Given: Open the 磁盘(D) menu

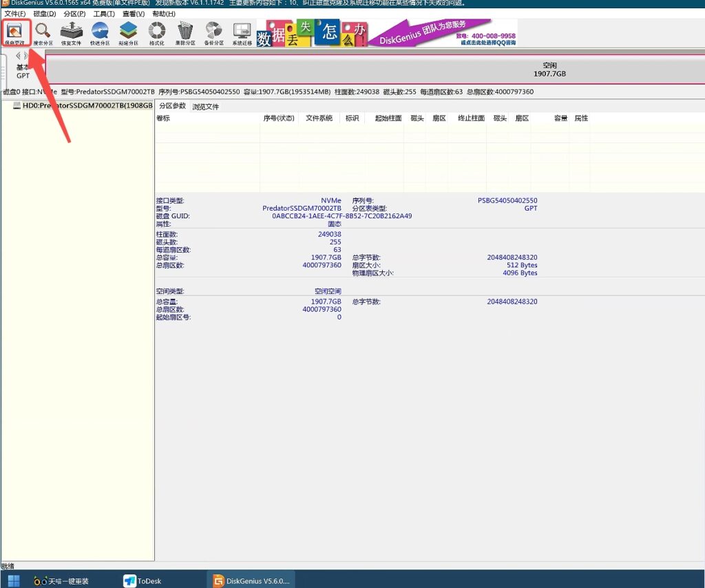Looking at the screenshot, I should click(x=44, y=14).
